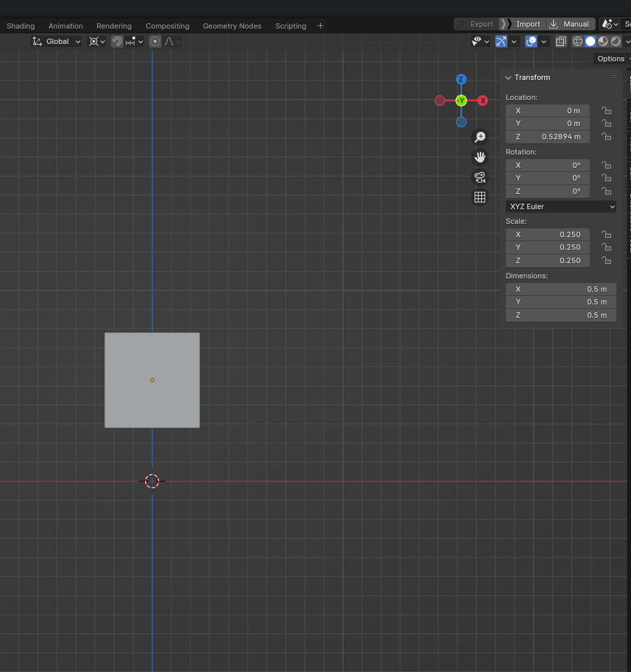
Task: Toggle snapping magnet icon
Action: pyautogui.click(x=117, y=41)
